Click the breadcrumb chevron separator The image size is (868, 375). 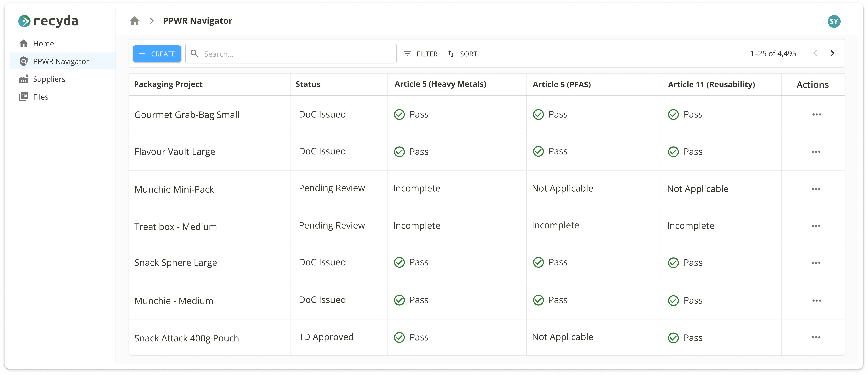(152, 21)
